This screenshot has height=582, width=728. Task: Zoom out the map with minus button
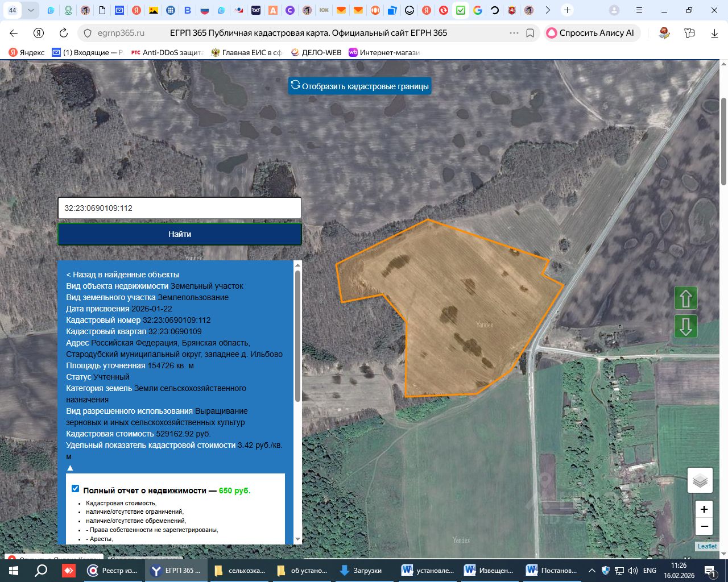click(704, 526)
